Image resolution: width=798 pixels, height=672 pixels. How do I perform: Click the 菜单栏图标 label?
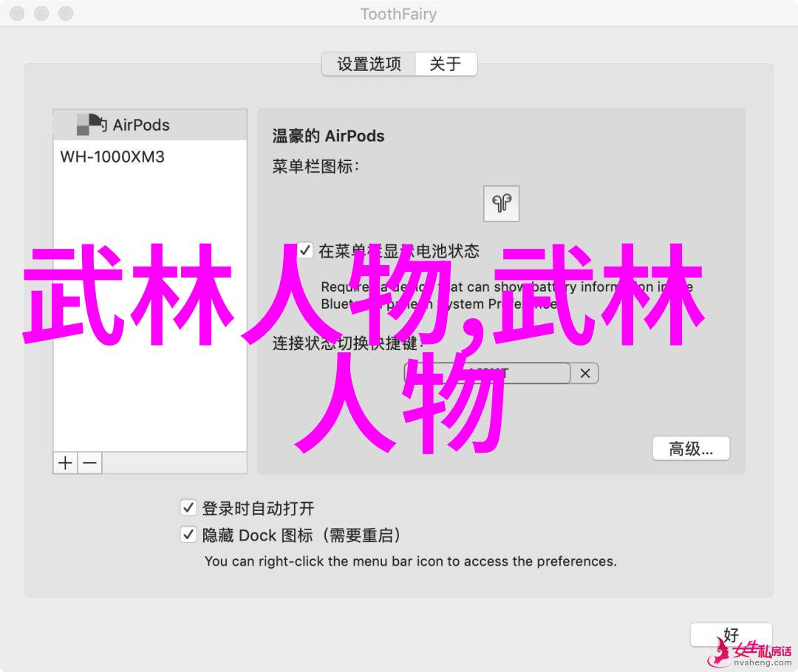[x=316, y=166]
